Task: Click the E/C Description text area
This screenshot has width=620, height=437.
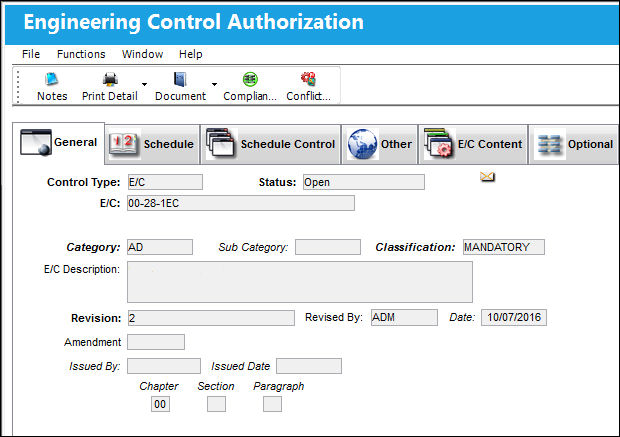Action: pyautogui.click(x=300, y=282)
